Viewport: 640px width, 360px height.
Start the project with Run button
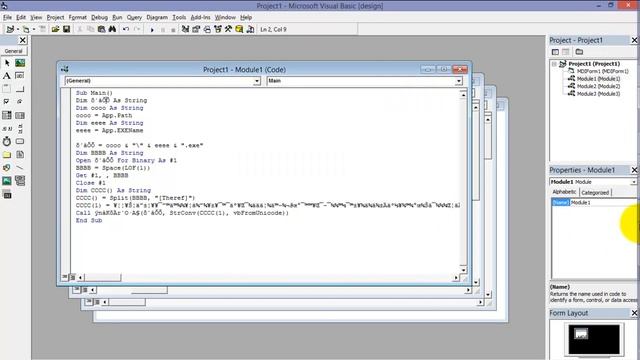coord(152,29)
